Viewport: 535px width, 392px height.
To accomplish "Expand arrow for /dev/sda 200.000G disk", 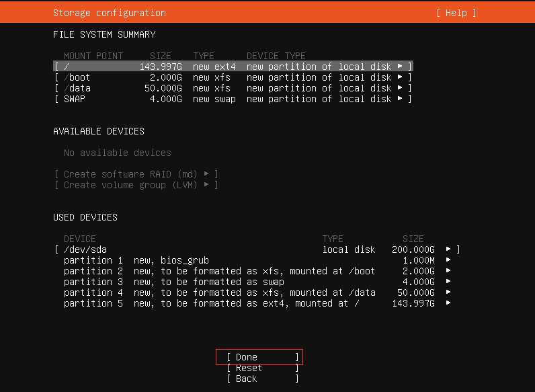I will click(x=448, y=249).
